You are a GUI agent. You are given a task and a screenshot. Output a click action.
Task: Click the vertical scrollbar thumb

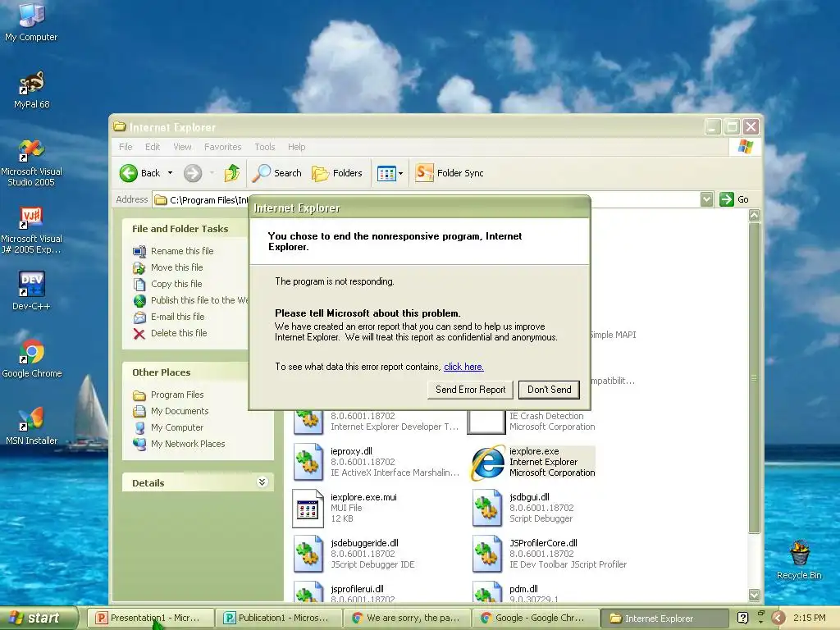pos(755,377)
